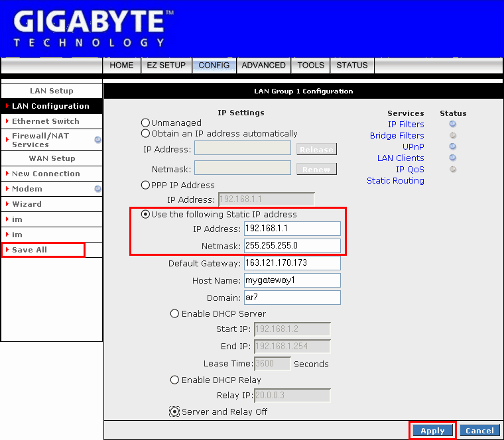
Task: Open the UPnP service link
Action: click(x=413, y=146)
